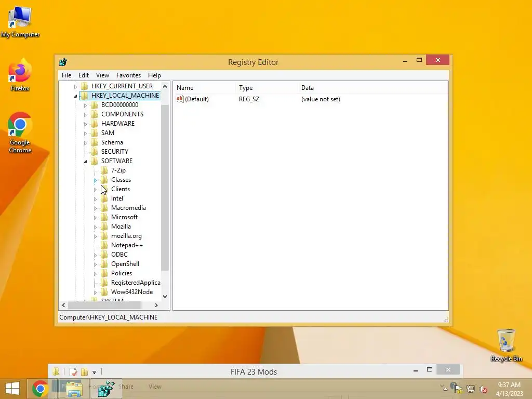Screen dimensions: 532x399
Task: Open the Windows Start button
Action: (12, 389)
